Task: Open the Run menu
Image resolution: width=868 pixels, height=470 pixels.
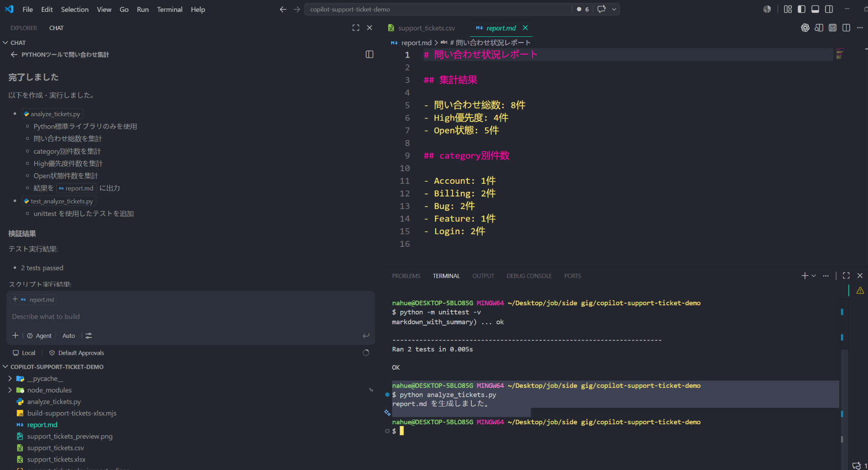Action: pyautogui.click(x=142, y=9)
